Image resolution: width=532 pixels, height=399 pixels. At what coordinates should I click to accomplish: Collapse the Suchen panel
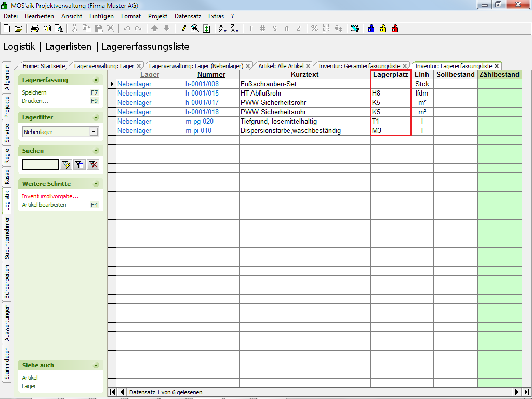tap(96, 151)
